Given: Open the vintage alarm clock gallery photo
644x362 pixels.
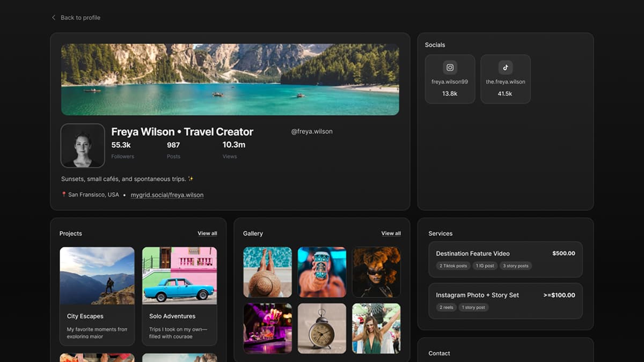Looking at the screenshot, I should (322, 328).
